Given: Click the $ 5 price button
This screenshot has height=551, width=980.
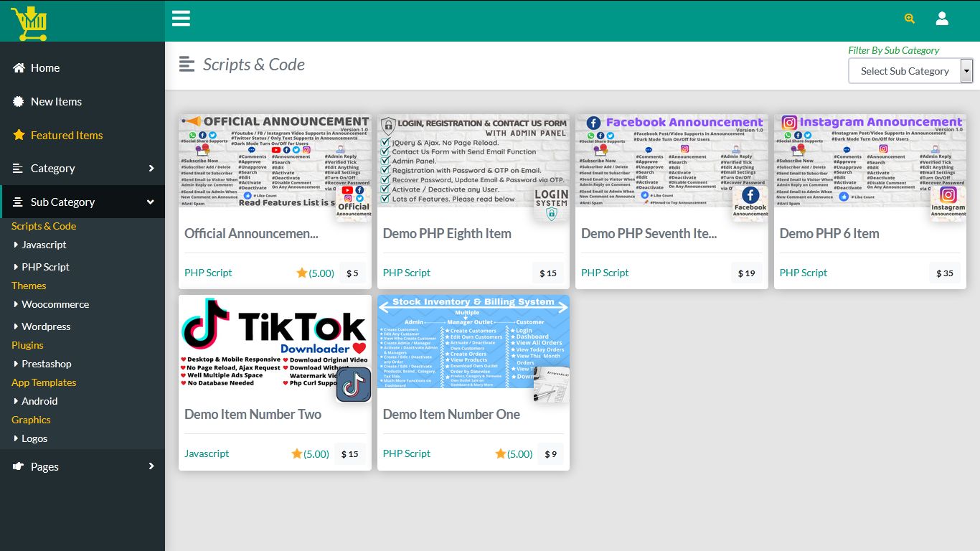Looking at the screenshot, I should pyautogui.click(x=352, y=273).
